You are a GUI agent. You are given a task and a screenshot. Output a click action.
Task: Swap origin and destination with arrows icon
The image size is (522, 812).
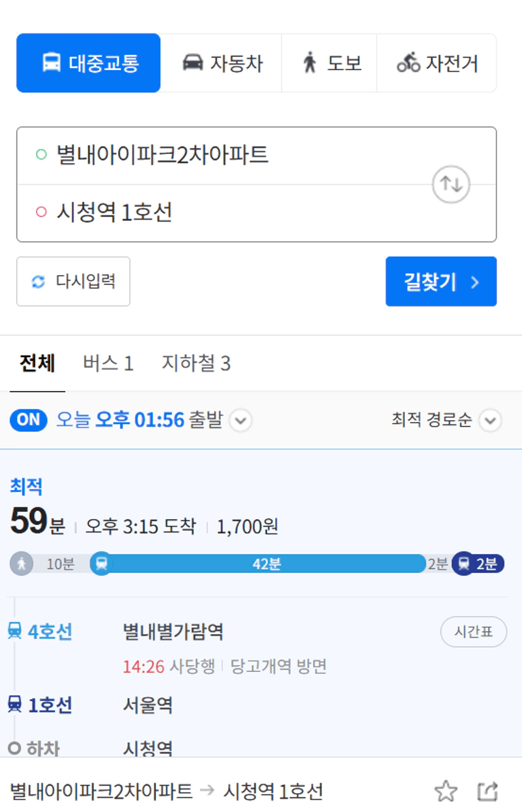click(x=451, y=184)
